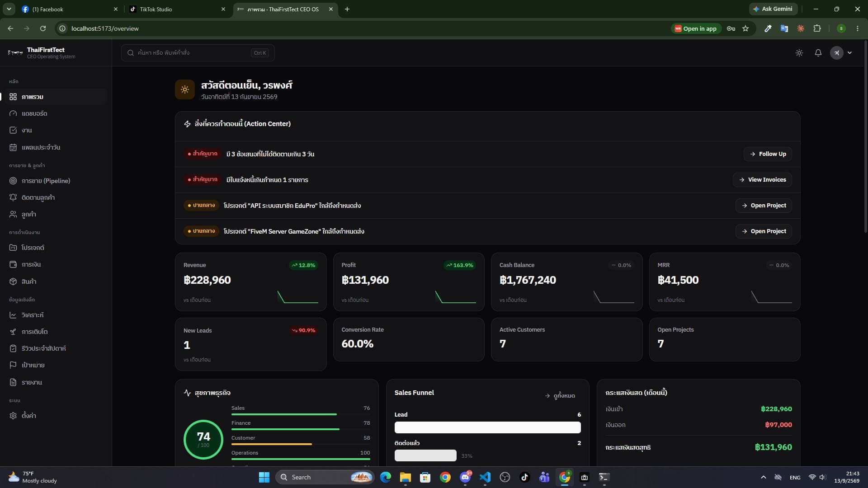Image resolution: width=868 pixels, height=488 pixels.
Task: Click the โปรเจกต์ folder icon
Action: point(13,248)
